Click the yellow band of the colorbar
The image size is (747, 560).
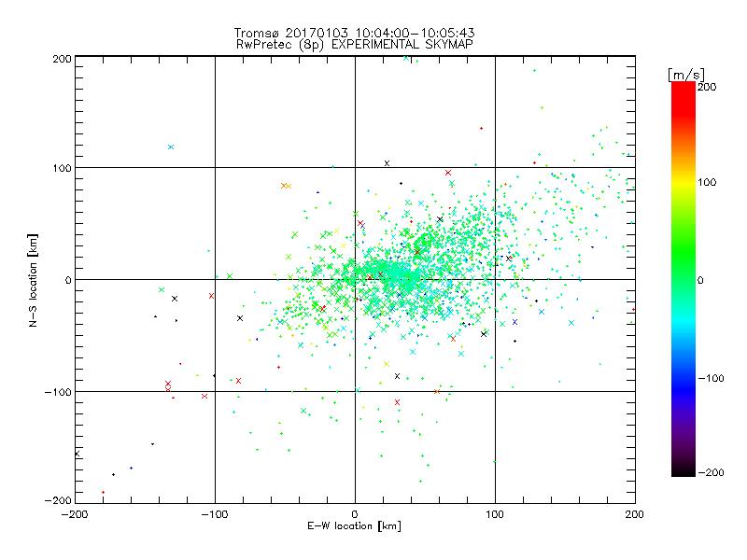[684, 183]
